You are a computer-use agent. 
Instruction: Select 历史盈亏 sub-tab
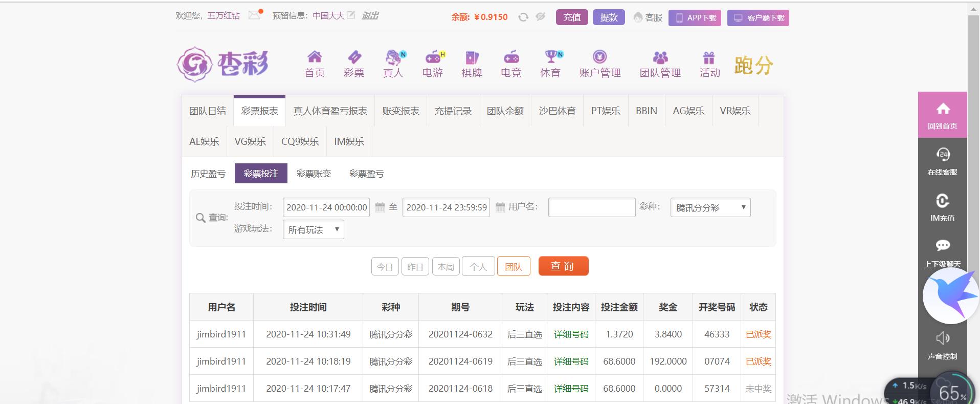[208, 174]
